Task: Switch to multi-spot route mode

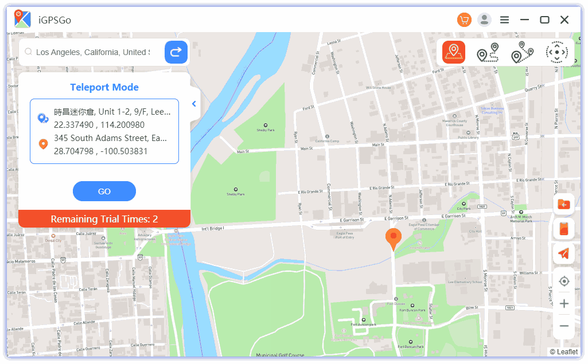Action: click(x=522, y=52)
